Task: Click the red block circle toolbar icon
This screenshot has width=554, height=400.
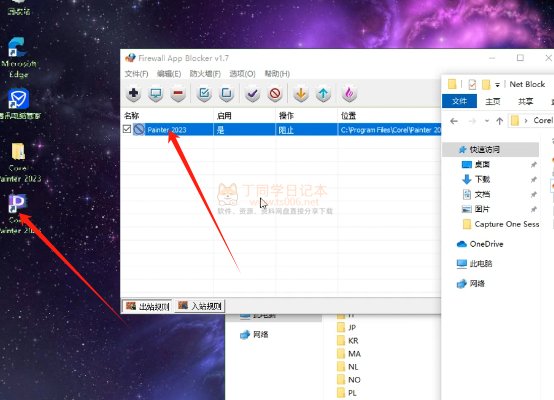Action: coord(275,93)
